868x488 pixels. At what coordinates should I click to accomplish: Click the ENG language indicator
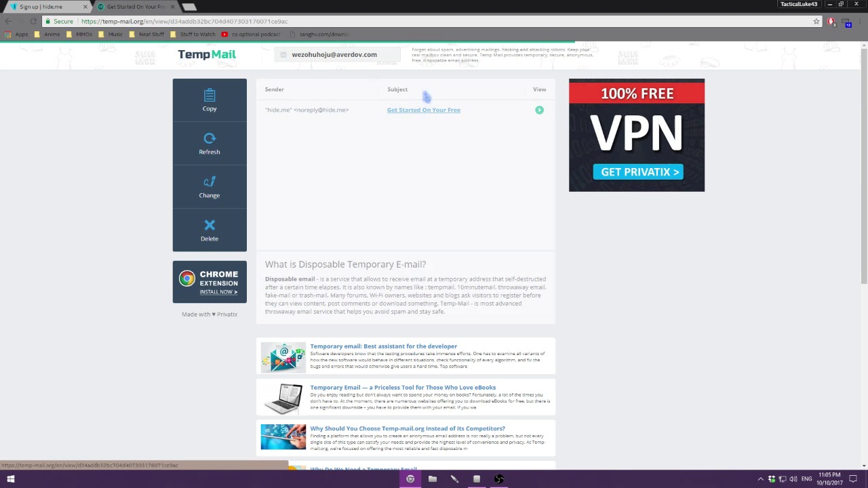tap(807, 479)
